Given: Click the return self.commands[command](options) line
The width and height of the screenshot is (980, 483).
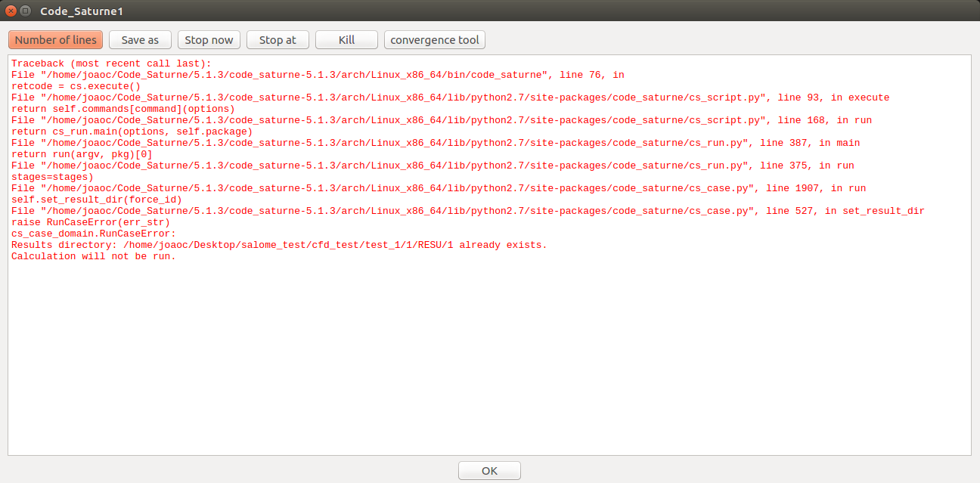Looking at the screenshot, I should click(x=122, y=109).
